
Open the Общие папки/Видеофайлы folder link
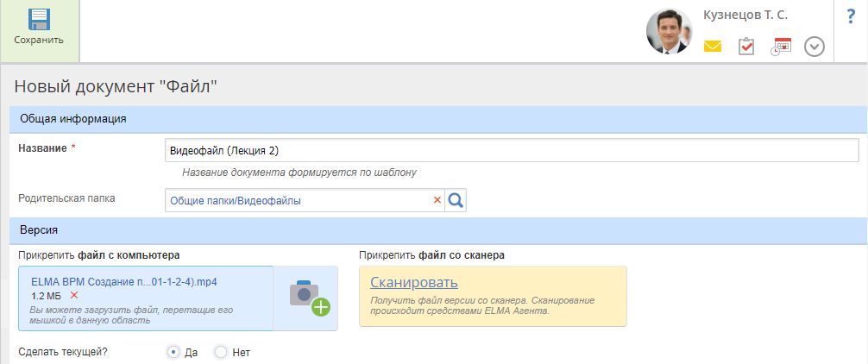point(236,201)
